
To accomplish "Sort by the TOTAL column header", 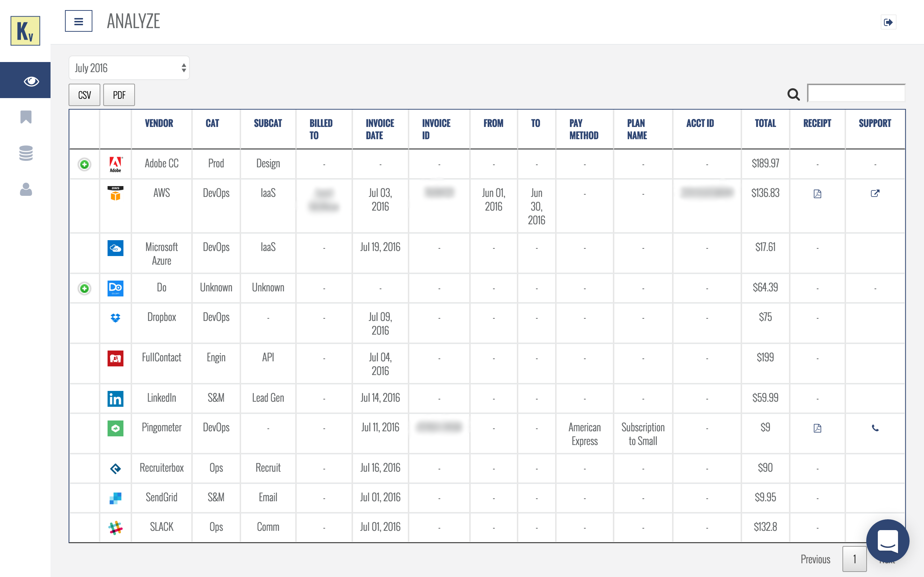I will (765, 123).
